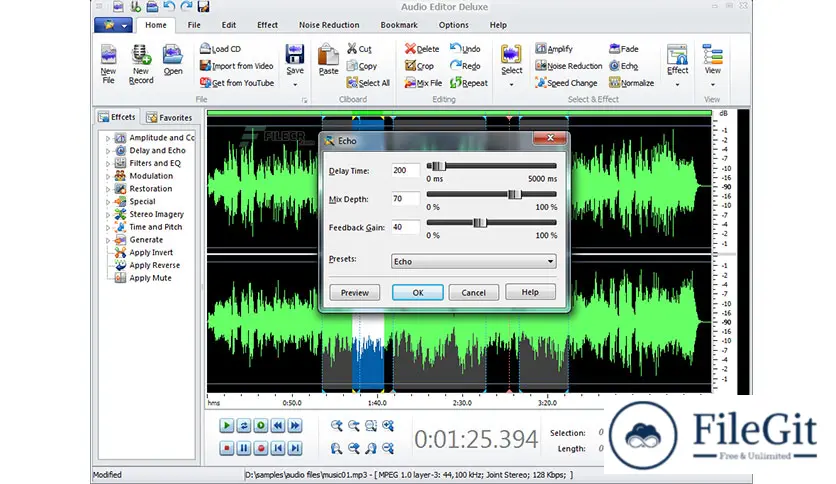
Task: Switch to the Favorites panel tab
Action: [169, 117]
